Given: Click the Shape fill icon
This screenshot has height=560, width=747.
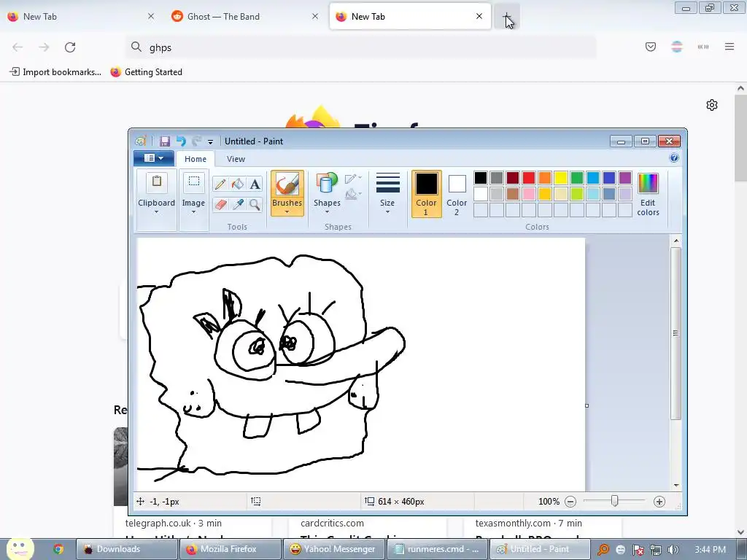Looking at the screenshot, I should [353, 194].
